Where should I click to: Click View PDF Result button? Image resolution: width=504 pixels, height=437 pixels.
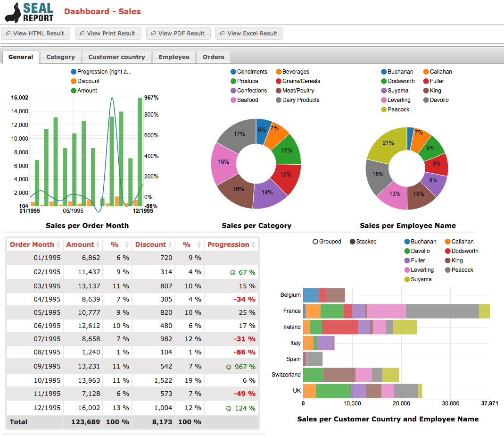coord(178,34)
